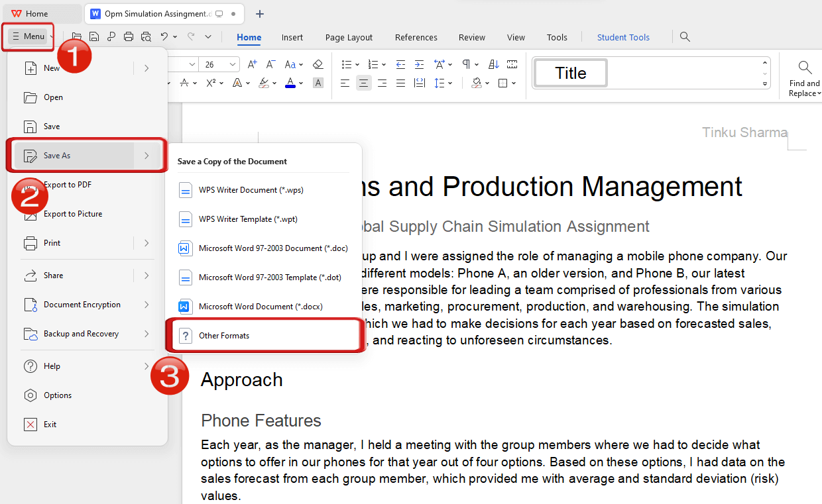
Task: Open the Student Tools tab
Action: [x=623, y=38]
